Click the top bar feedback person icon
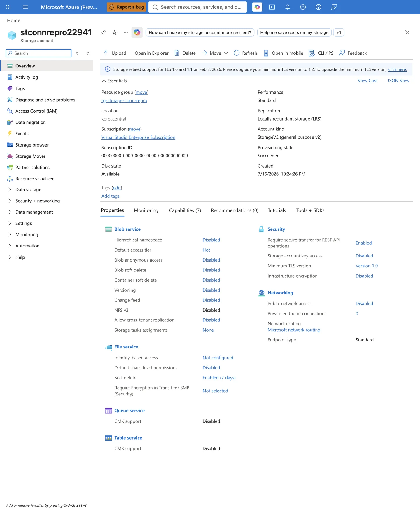The height and width of the screenshot is (509, 420). pyautogui.click(x=334, y=7)
